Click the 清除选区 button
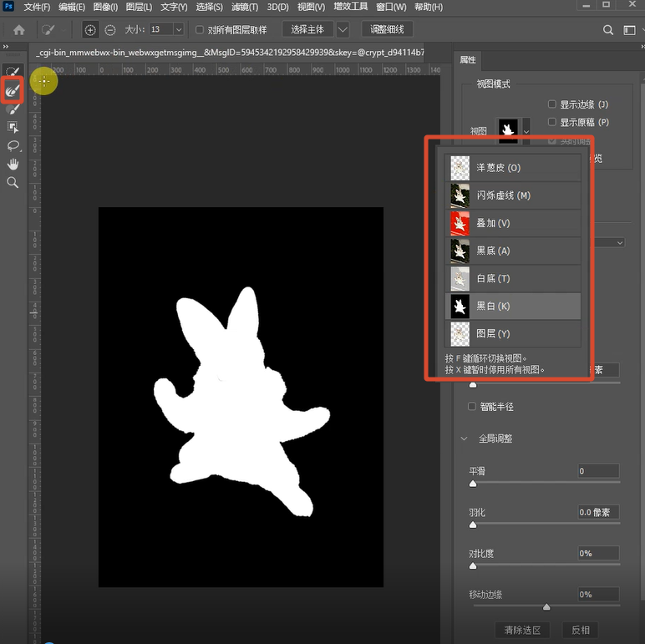The image size is (645, 644). 522,630
